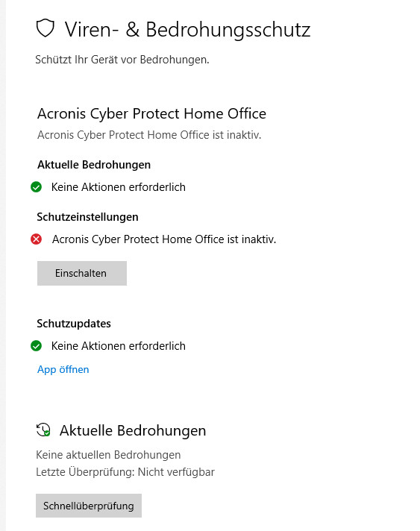Click 'Letzte Überprüfung: Nicht verfügbar' text
This screenshot has width=420, height=531.
pyautogui.click(x=125, y=472)
